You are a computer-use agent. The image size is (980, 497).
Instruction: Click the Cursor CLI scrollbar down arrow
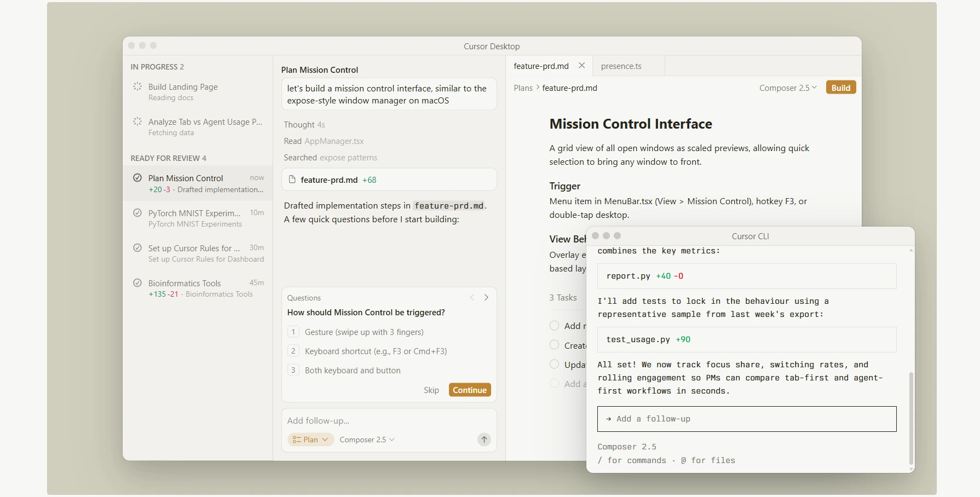click(911, 469)
